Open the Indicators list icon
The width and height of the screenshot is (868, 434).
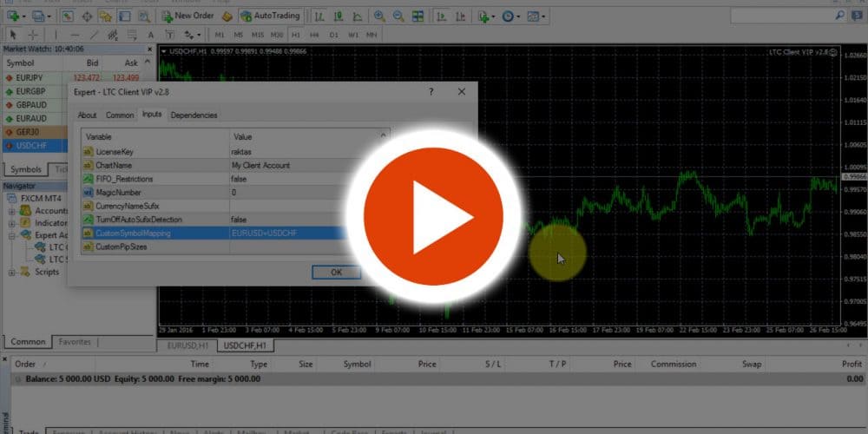(x=483, y=16)
